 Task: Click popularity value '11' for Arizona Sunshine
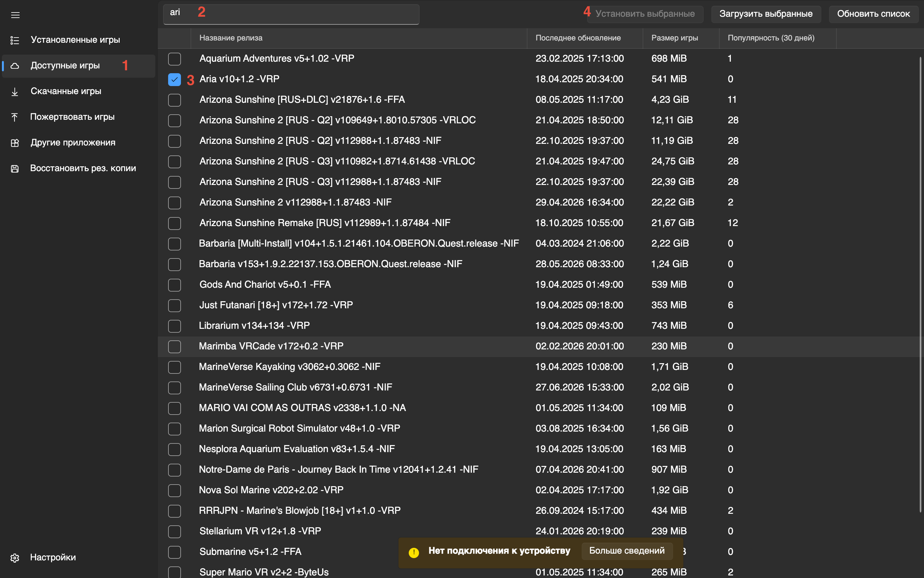(x=732, y=100)
